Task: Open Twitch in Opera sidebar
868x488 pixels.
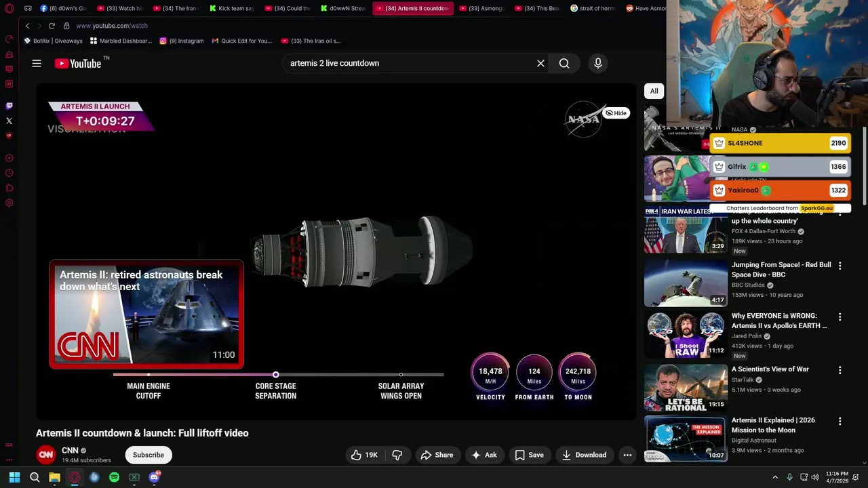Action: point(9,106)
